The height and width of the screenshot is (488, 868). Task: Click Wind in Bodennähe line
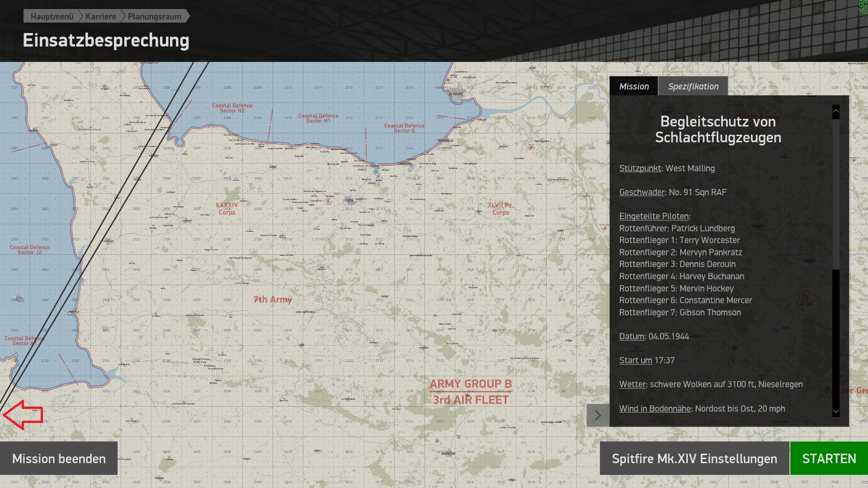tap(702, 409)
